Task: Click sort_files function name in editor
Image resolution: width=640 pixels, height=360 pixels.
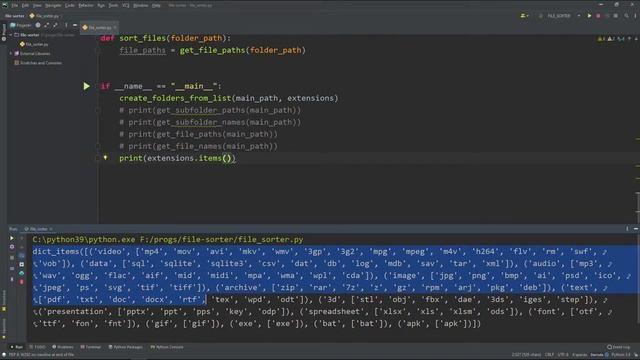Action: coord(142,38)
